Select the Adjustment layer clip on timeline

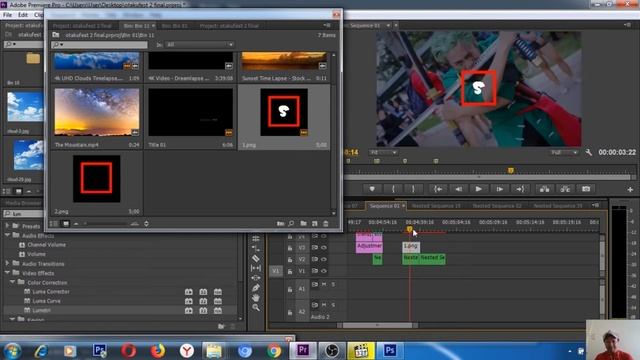369,247
